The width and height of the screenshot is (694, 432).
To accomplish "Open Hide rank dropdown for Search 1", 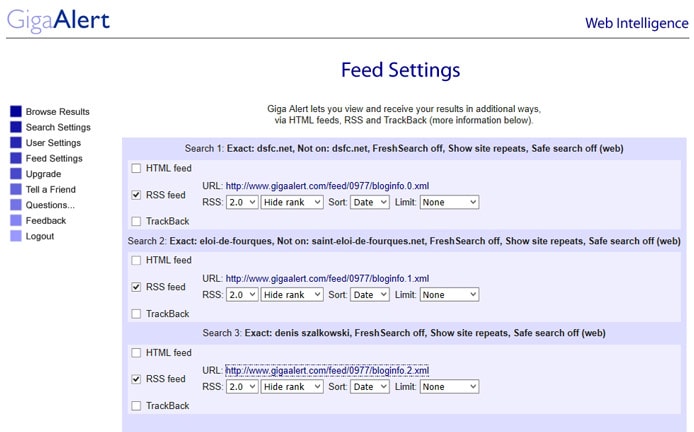I will point(292,202).
